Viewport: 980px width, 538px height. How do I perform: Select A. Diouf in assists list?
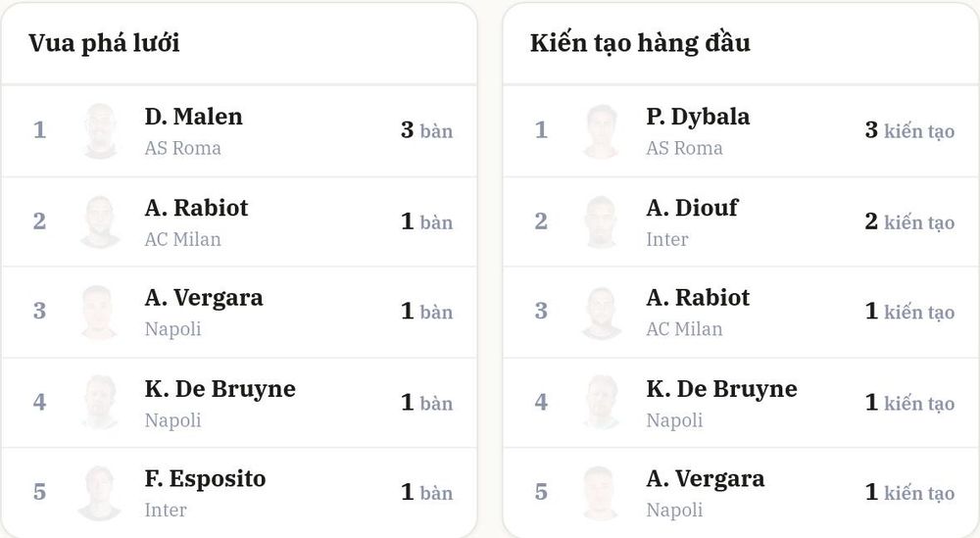pyautogui.click(x=741, y=221)
